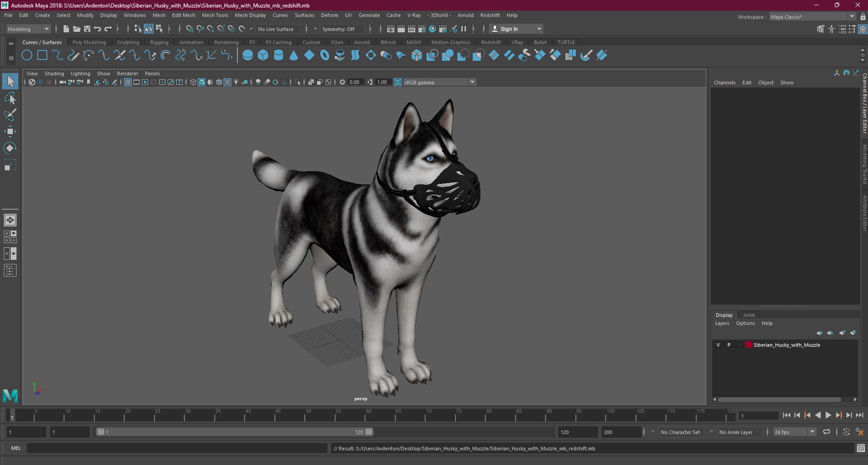
Task: Toggle the auto keyframe button
Action: click(847, 432)
